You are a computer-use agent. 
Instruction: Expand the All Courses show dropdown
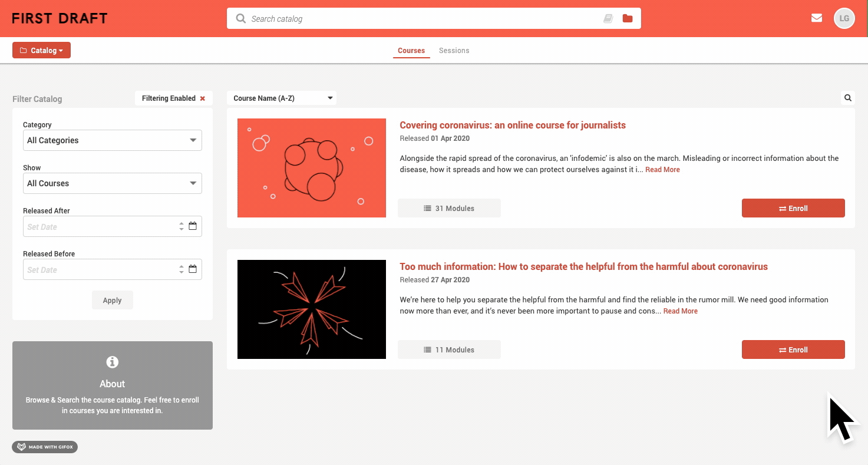113,183
